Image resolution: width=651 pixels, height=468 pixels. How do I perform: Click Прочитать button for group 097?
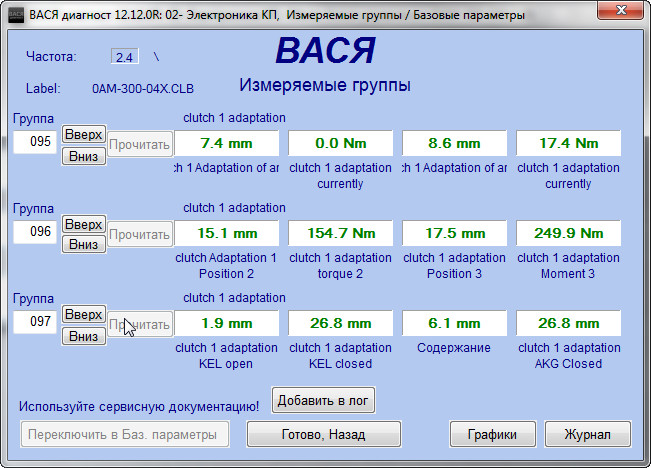click(x=140, y=324)
